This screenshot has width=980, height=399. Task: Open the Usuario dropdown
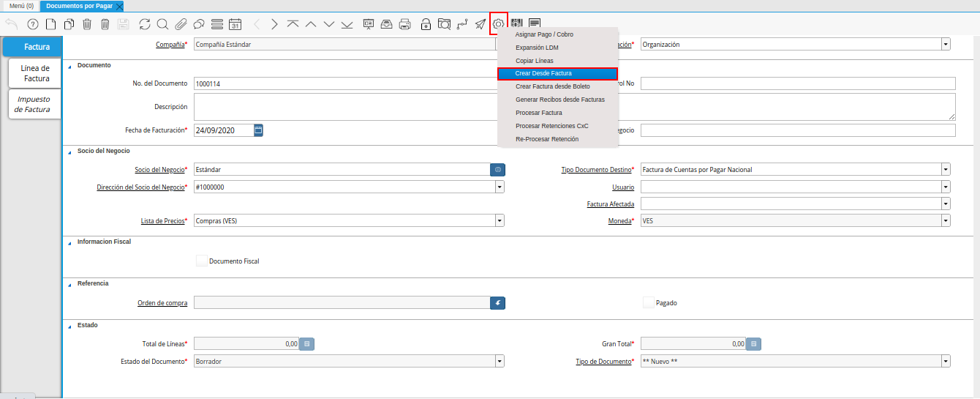click(x=946, y=187)
